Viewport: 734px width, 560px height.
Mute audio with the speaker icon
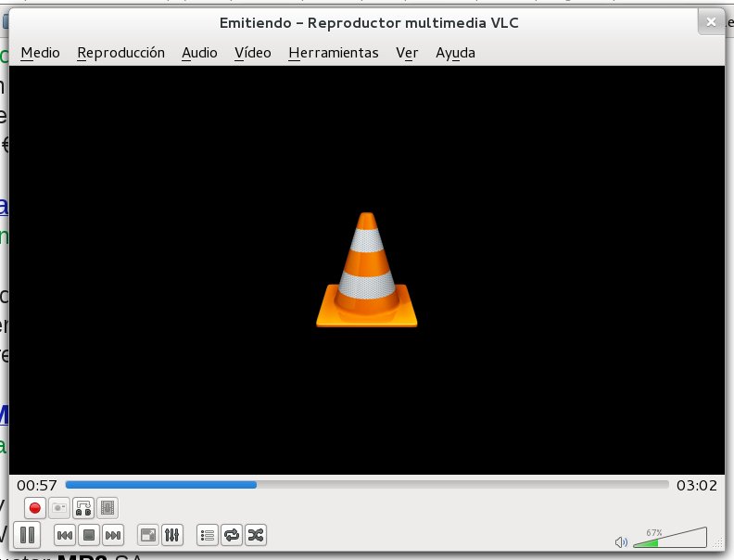click(621, 542)
